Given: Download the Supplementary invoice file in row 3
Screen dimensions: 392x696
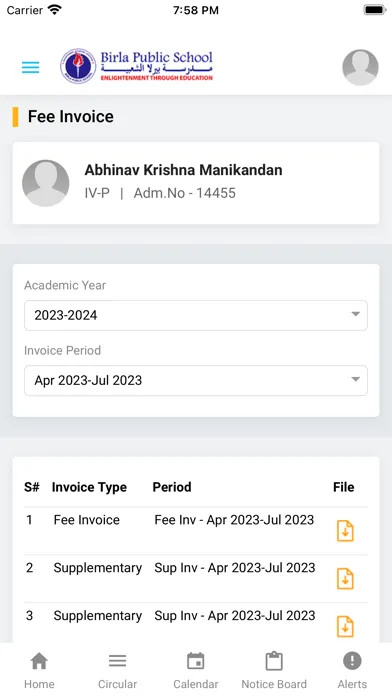Looking at the screenshot, I should click(345, 627).
